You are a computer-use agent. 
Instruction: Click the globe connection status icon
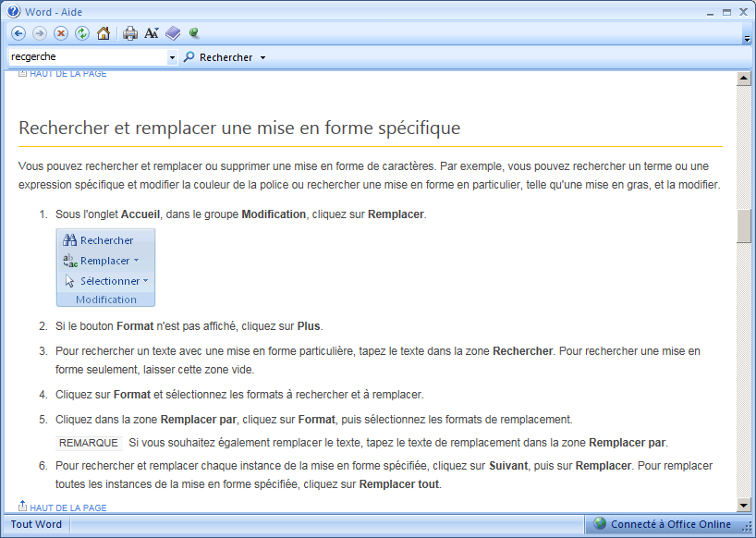pyautogui.click(x=599, y=523)
